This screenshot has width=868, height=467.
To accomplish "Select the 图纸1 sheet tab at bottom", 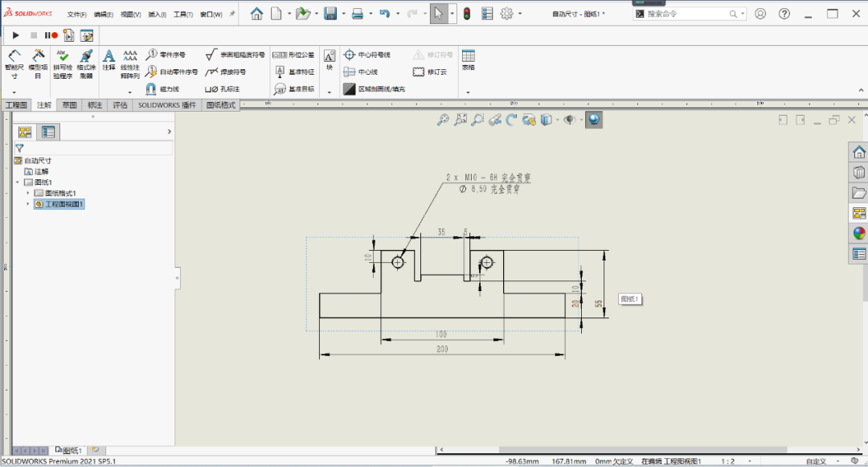I will tap(70, 450).
